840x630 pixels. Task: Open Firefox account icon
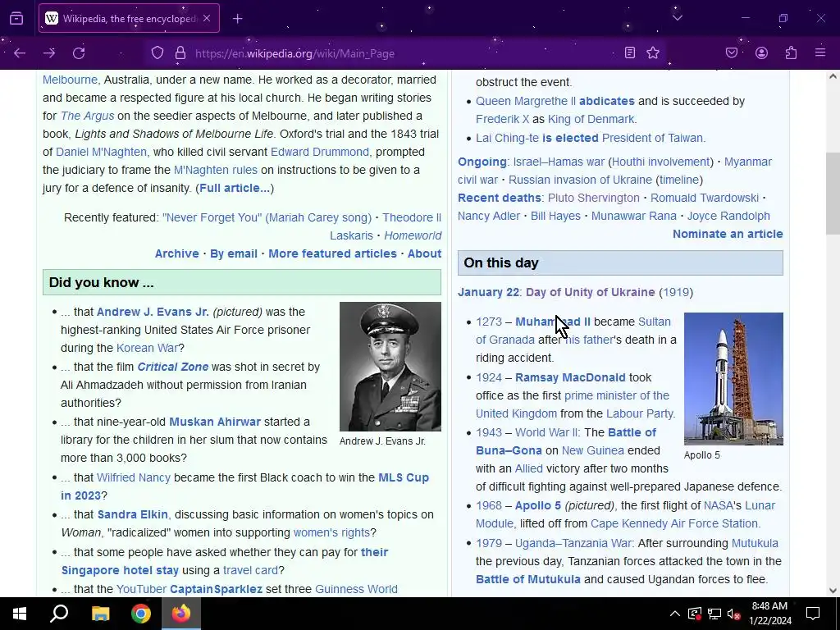point(761,52)
